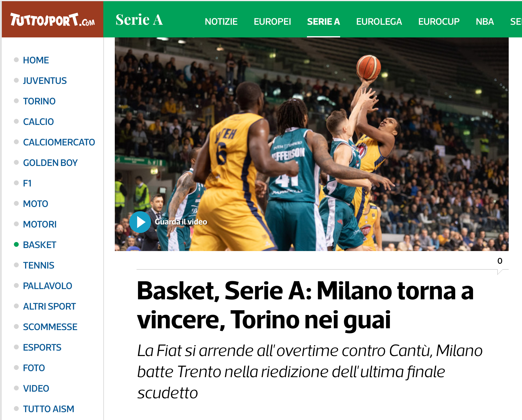Viewport: 522px width, 420px height.
Task: Click headline 'Basket, Serie A: Milano torna a vincere'
Action: coord(305,305)
